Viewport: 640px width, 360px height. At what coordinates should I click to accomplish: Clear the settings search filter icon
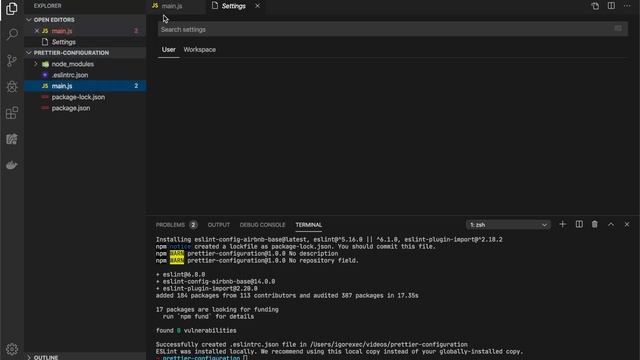[x=618, y=29]
